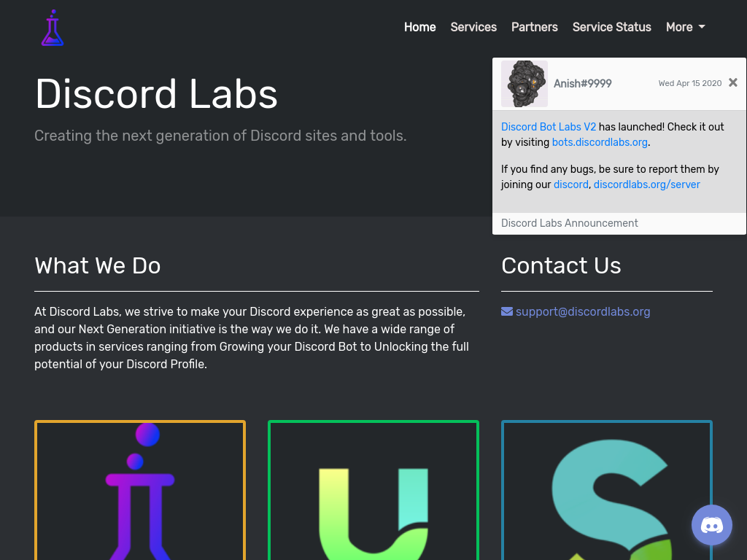Click the Contact Us heading
This screenshot has height=560, width=747.
coord(561,265)
